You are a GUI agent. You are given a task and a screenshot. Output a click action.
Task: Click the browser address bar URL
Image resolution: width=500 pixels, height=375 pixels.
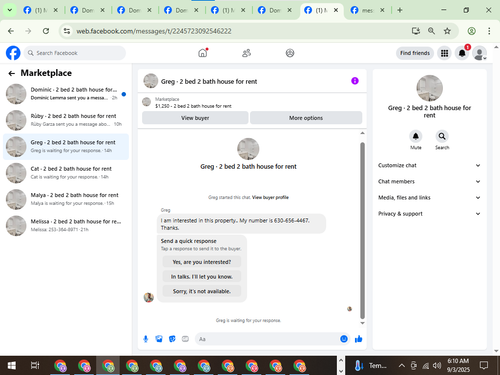click(154, 31)
